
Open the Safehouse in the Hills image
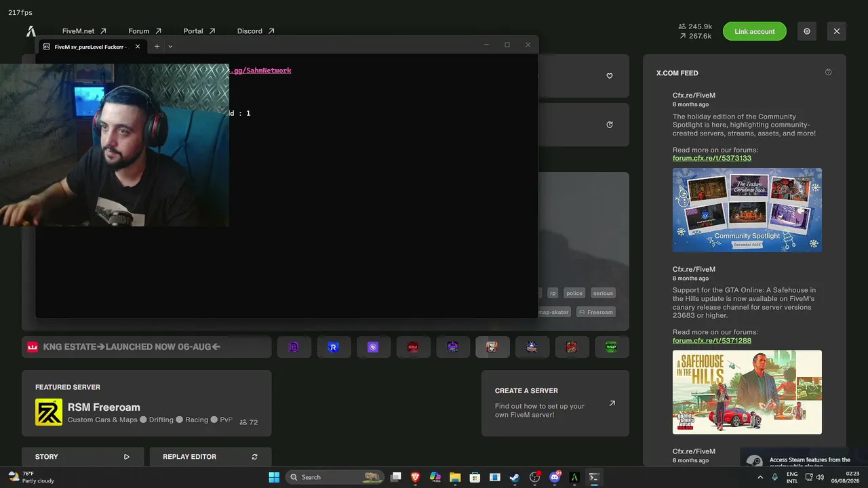coord(747,392)
